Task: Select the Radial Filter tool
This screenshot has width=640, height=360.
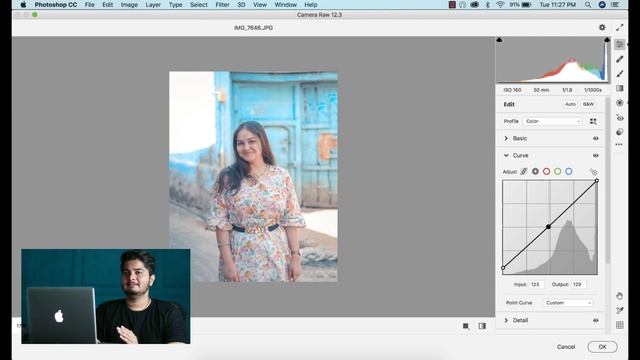Action: pyautogui.click(x=620, y=103)
